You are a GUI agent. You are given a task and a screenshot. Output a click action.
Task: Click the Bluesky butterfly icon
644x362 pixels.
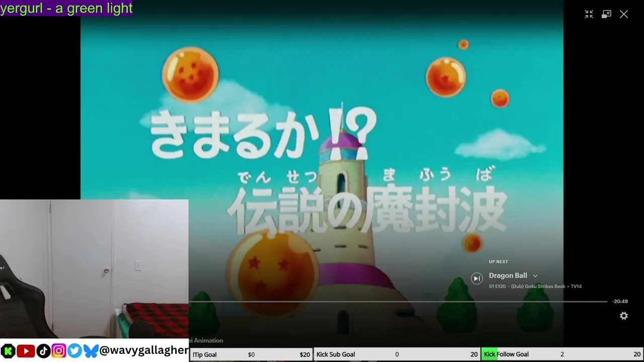click(91, 350)
